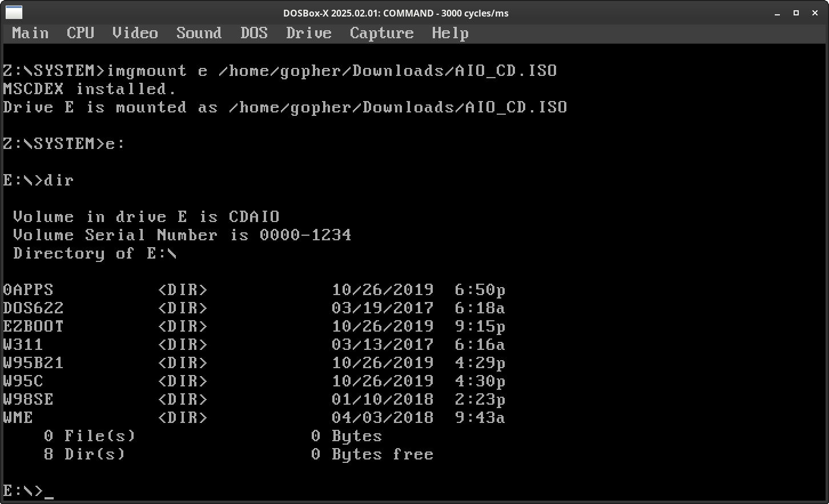Image resolution: width=829 pixels, height=504 pixels.
Task: Click the 'MSCDEX installed.' message line
Action: 90,89
